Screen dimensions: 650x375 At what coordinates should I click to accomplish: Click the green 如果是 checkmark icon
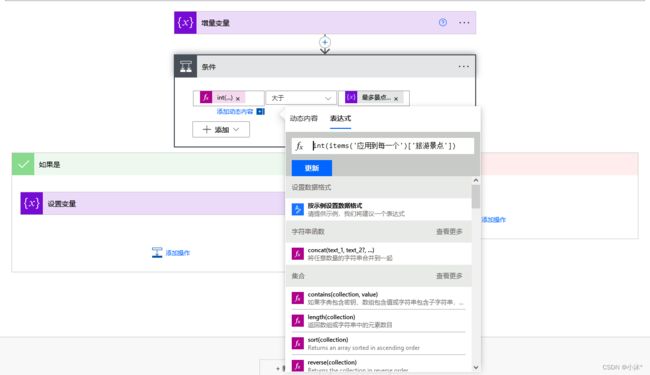click(x=23, y=164)
